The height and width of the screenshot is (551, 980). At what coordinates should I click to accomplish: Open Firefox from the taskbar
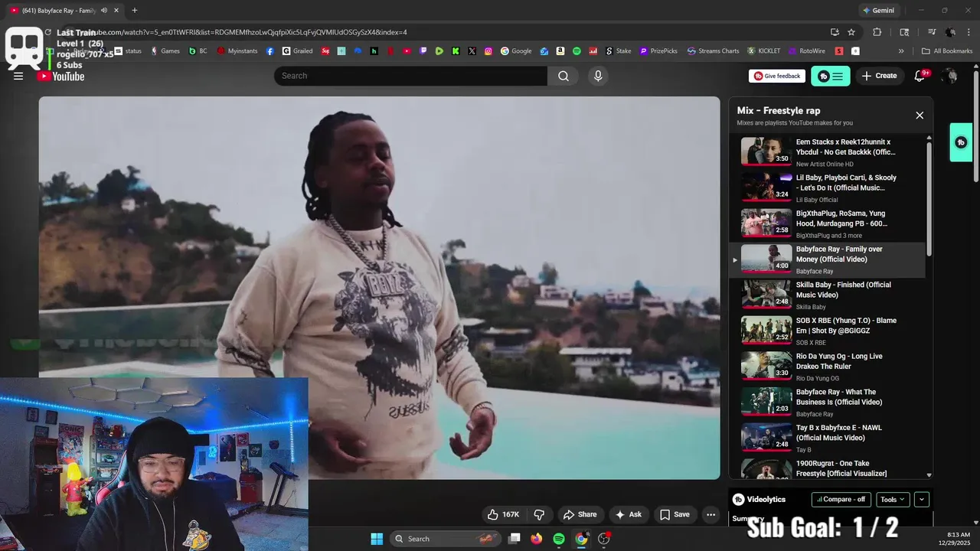[x=537, y=539]
